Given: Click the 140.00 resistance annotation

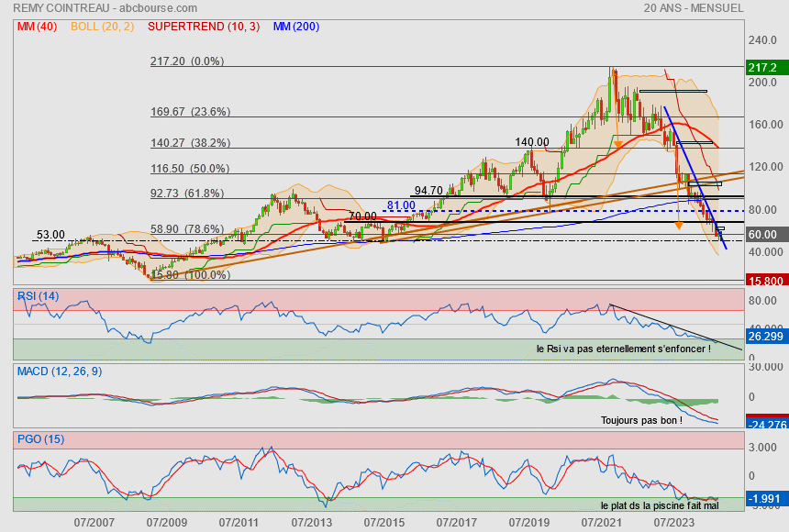Looking at the screenshot, I should [532, 142].
